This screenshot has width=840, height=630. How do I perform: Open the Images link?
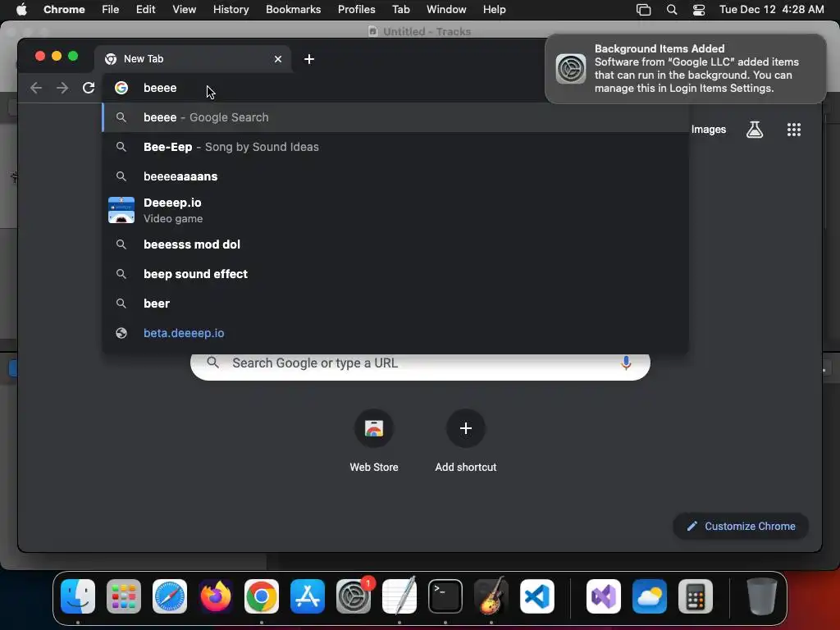coord(708,129)
